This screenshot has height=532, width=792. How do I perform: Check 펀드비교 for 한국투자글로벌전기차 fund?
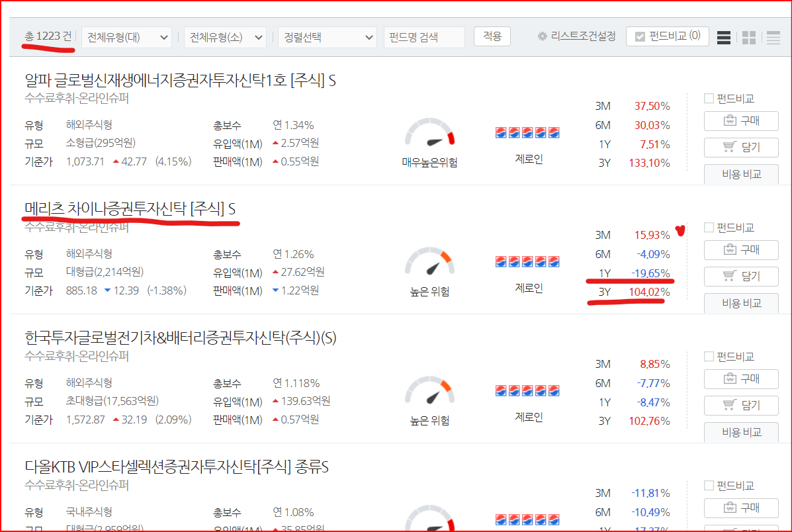pyautogui.click(x=709, y=357)
